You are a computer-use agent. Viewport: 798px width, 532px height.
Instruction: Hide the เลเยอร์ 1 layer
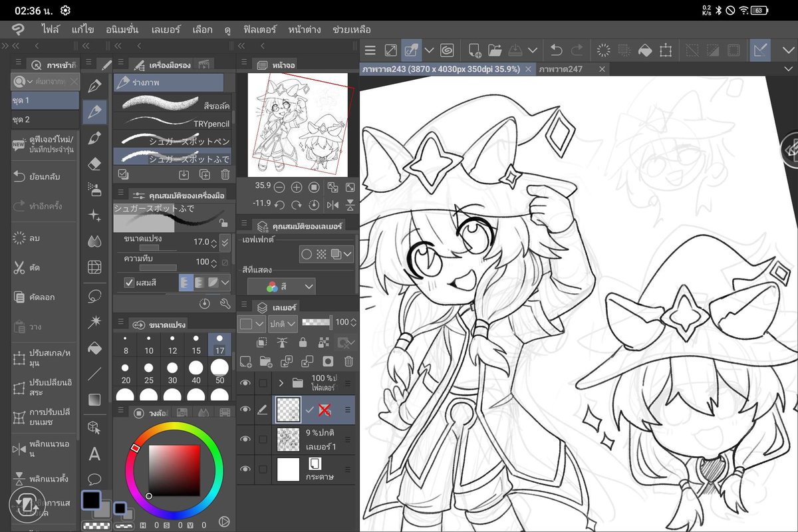pos(245,438)
